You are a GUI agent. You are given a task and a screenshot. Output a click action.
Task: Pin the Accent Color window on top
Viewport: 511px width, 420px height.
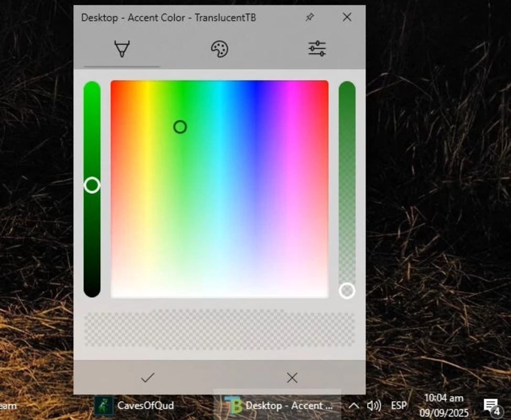pos(310,17)
